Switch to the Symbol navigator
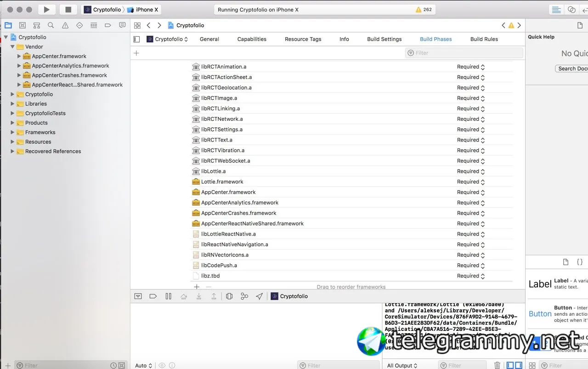The height and width of the screenshot is (369, 588). pos(37,25)
